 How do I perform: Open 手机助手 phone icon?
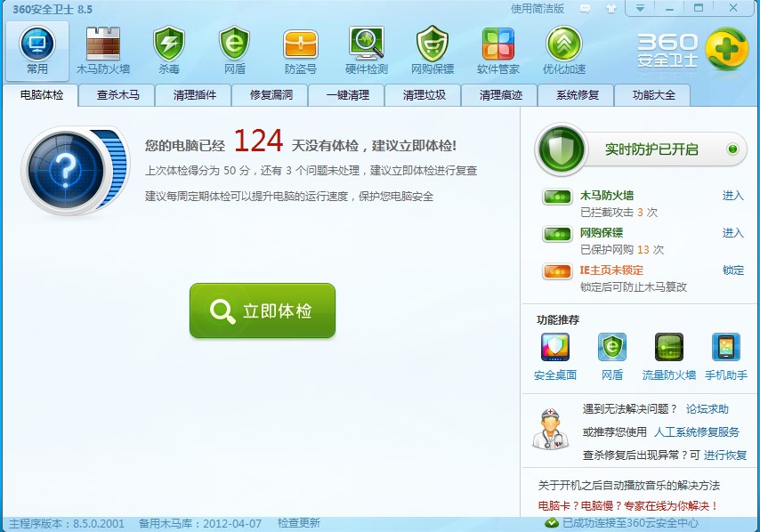point(725,347)
